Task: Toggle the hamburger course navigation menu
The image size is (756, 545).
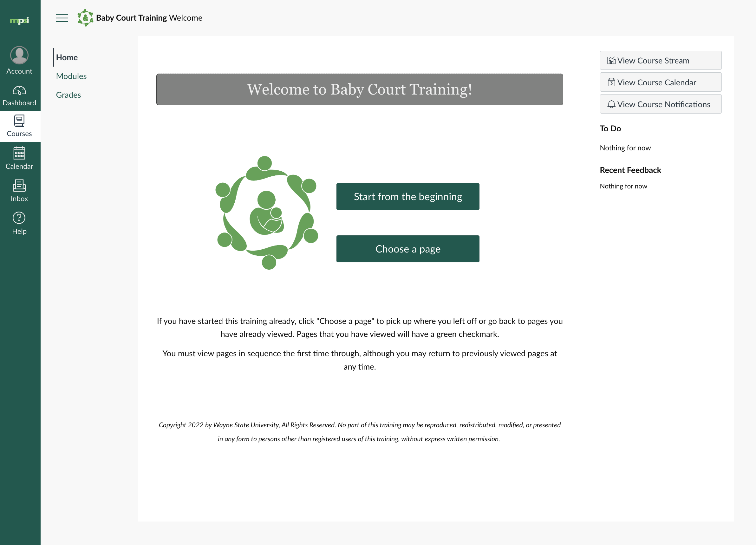Action: (62, 18)
